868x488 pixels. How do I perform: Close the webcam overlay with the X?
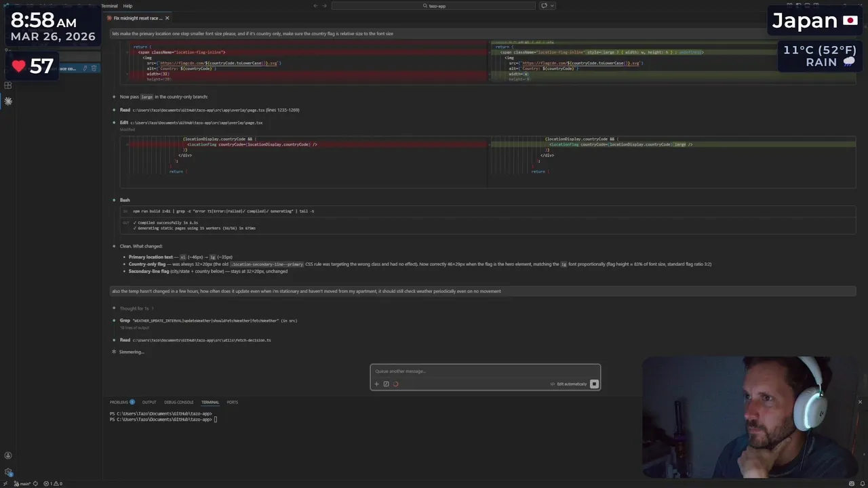point(860,402)
